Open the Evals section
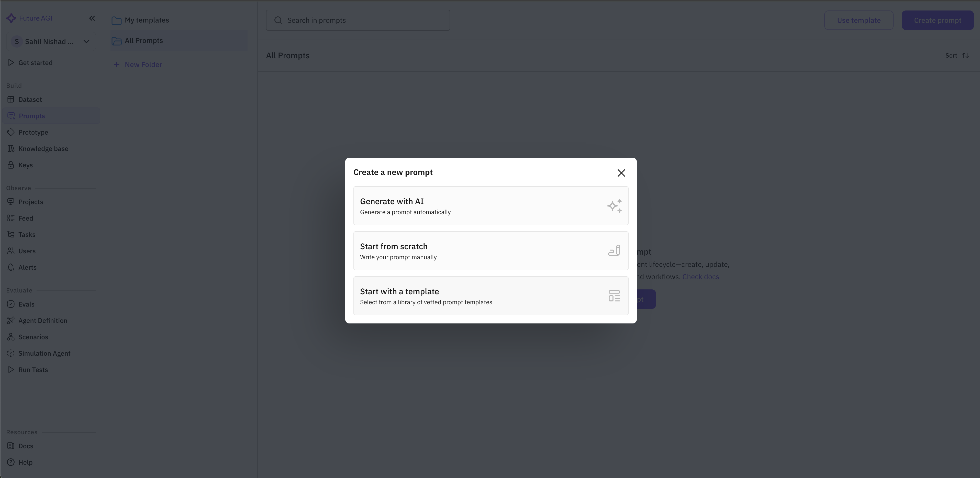 coord(26,304)
